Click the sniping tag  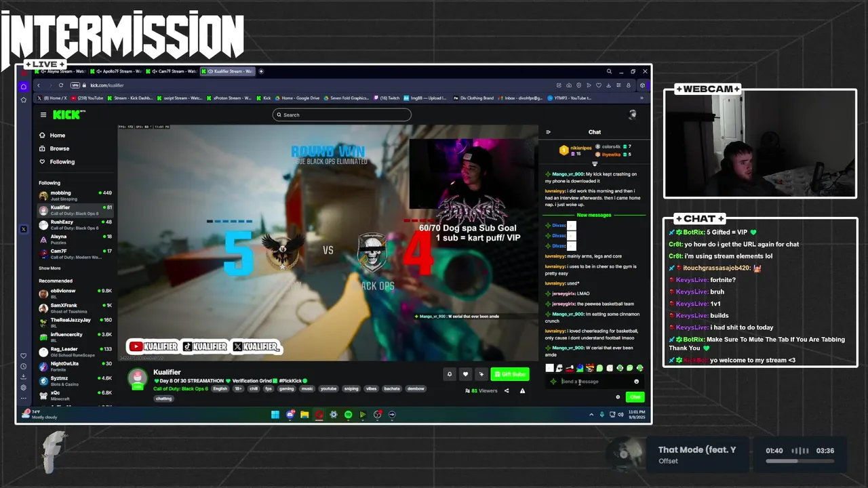pos(351,389)
